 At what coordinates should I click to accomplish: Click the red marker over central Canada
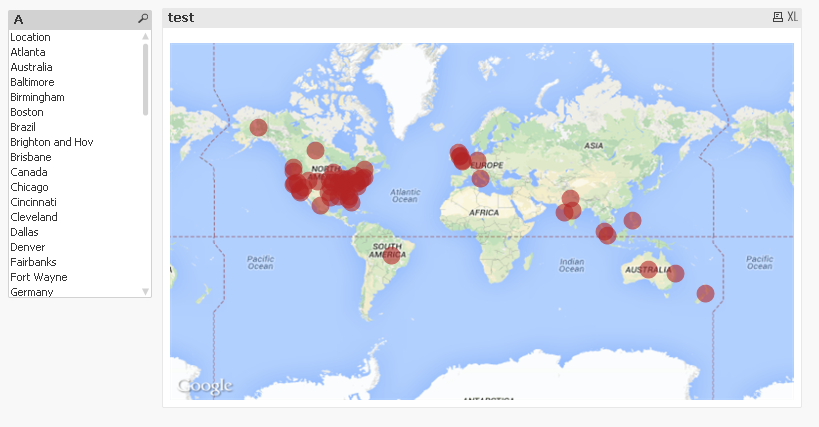(315, 150)
